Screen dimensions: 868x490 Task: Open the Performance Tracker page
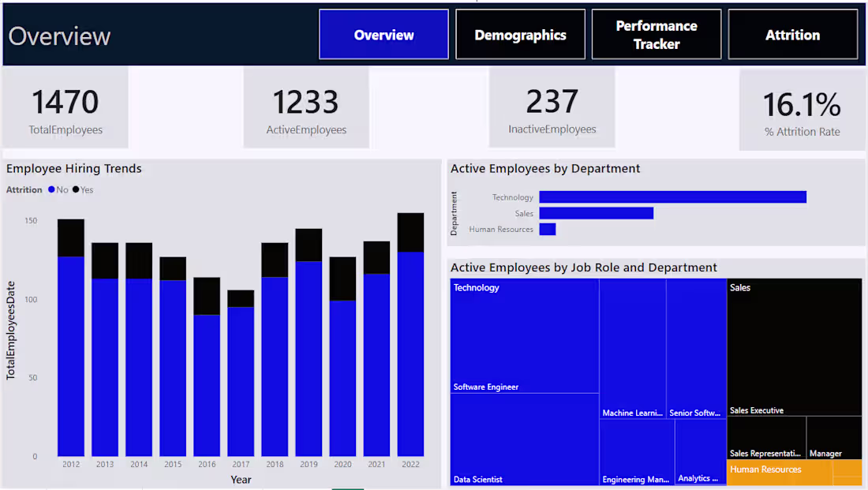656,34
